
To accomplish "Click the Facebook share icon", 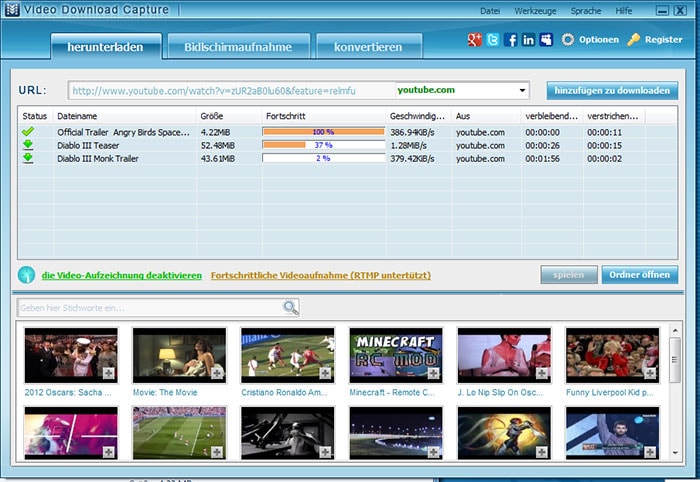I will pyautogui.click(x=510, y=40).
